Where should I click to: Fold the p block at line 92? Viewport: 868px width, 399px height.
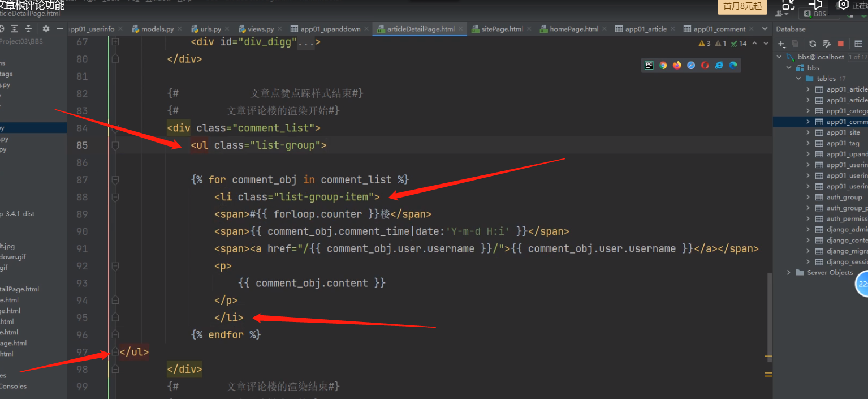tap(115, 266)
